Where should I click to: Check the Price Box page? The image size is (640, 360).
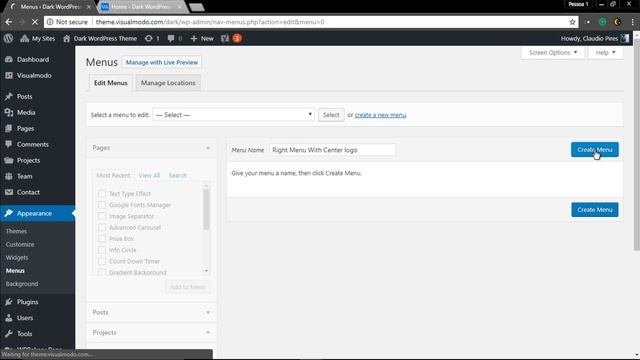tap(102, 239)
